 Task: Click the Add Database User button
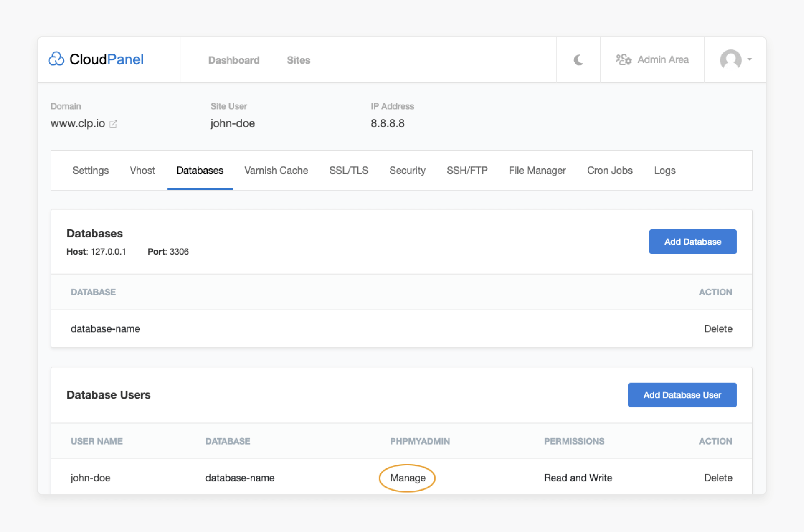[682, 395]
